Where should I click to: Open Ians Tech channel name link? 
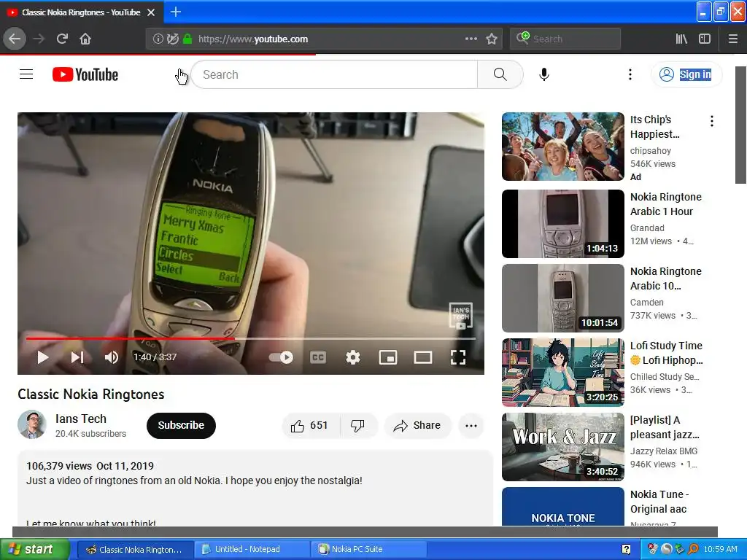[x=80, y=419]
